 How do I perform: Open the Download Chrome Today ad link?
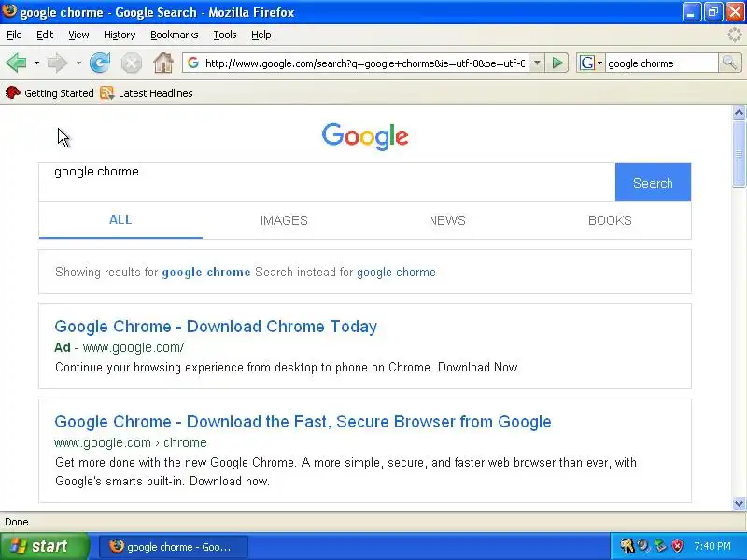[x=216, y=326]
